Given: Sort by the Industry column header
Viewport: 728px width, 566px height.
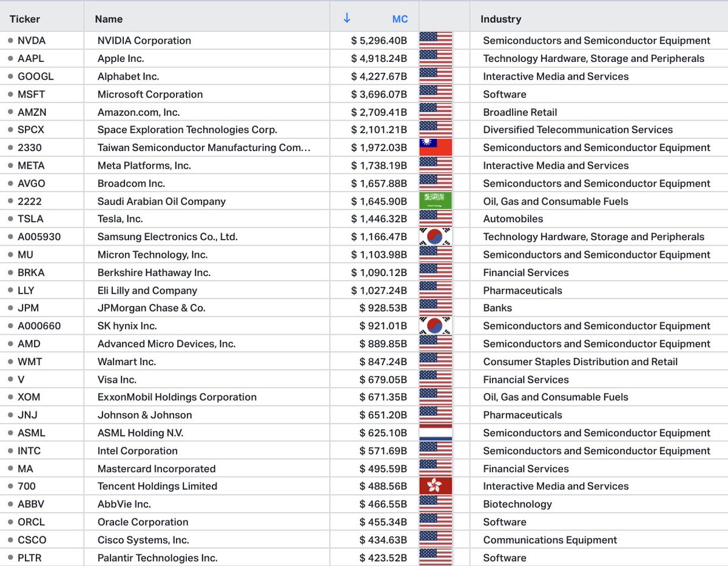Looking at the screenshot, I should pos(500,19).
